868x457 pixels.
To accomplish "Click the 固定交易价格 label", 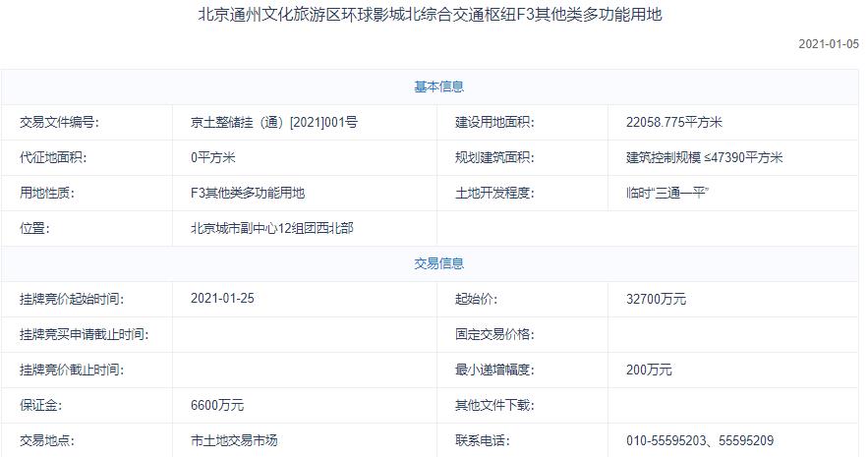I will tap(493, 334).
